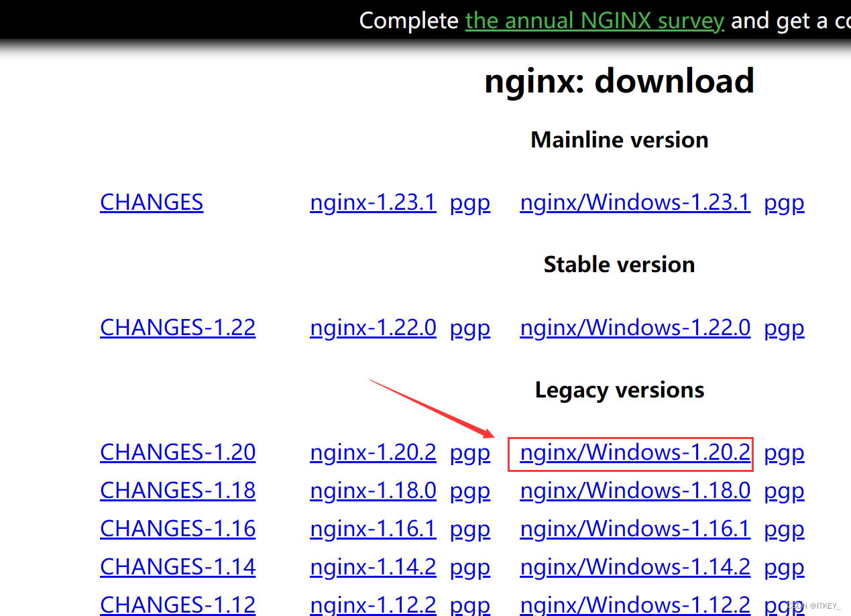Open the CHANGES-1.14 link
This screenshot has width=851, height=616.
(178, 567)
